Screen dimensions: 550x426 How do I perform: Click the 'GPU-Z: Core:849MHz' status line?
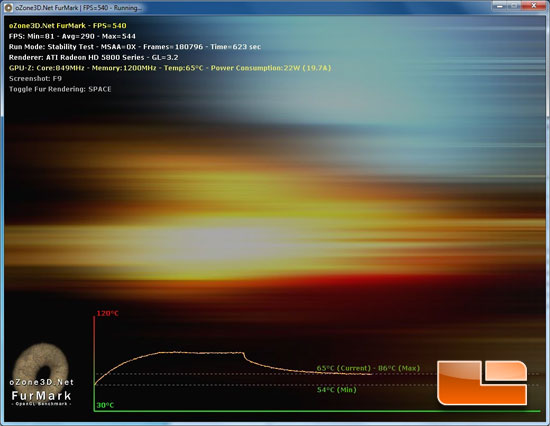click(x=170, y=68)
